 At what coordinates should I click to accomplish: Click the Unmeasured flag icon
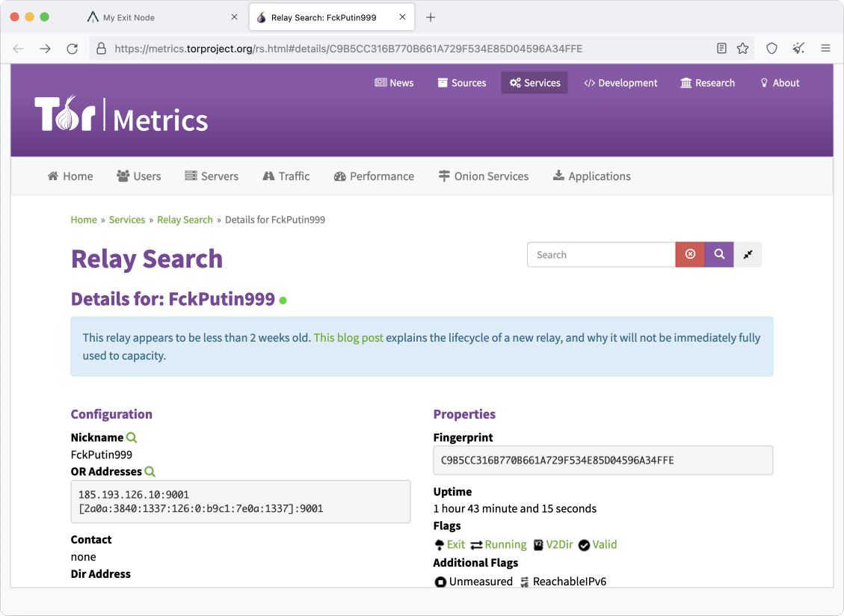pyautogui.click(x=440, y=582)
